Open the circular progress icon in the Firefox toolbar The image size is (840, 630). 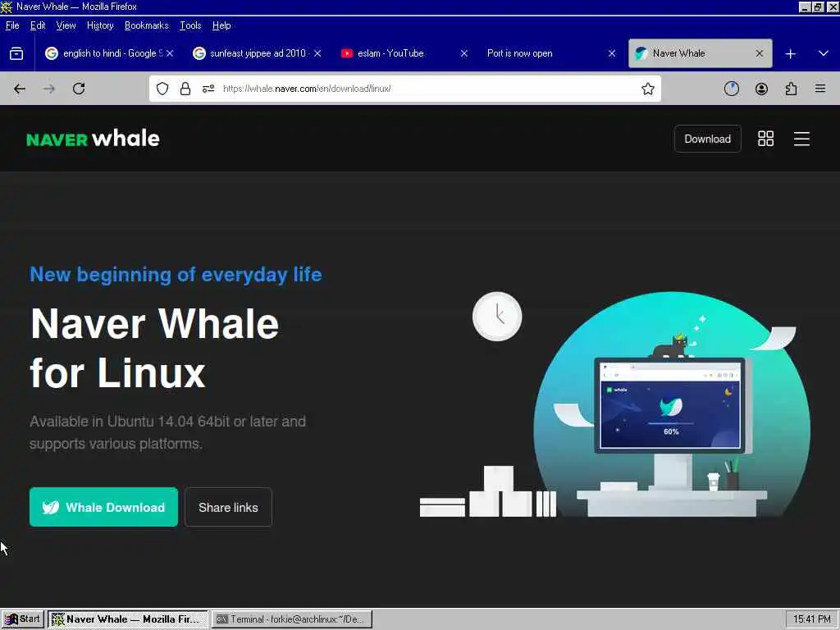pos(731,89)
